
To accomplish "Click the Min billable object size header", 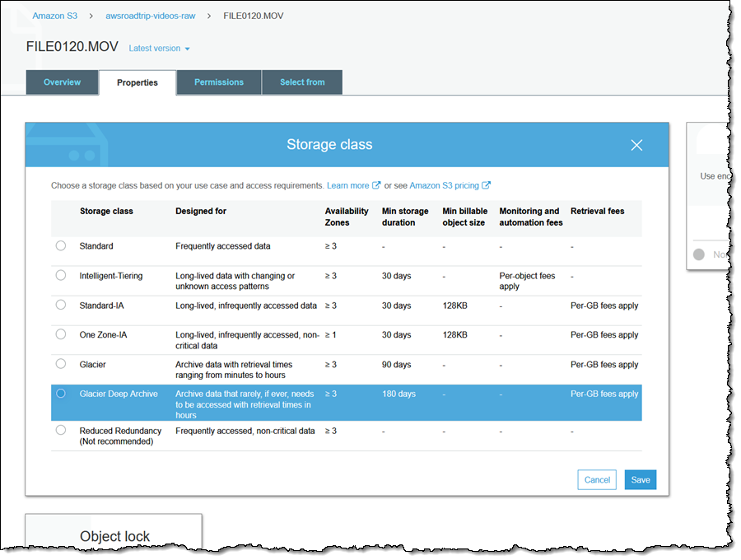I will [x=465, y=217].
